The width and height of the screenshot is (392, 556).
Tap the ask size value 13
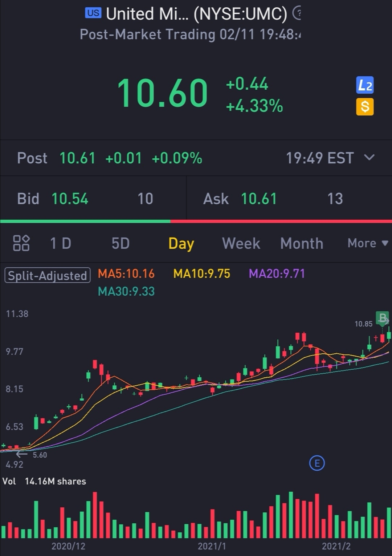(x=335, y=199)
